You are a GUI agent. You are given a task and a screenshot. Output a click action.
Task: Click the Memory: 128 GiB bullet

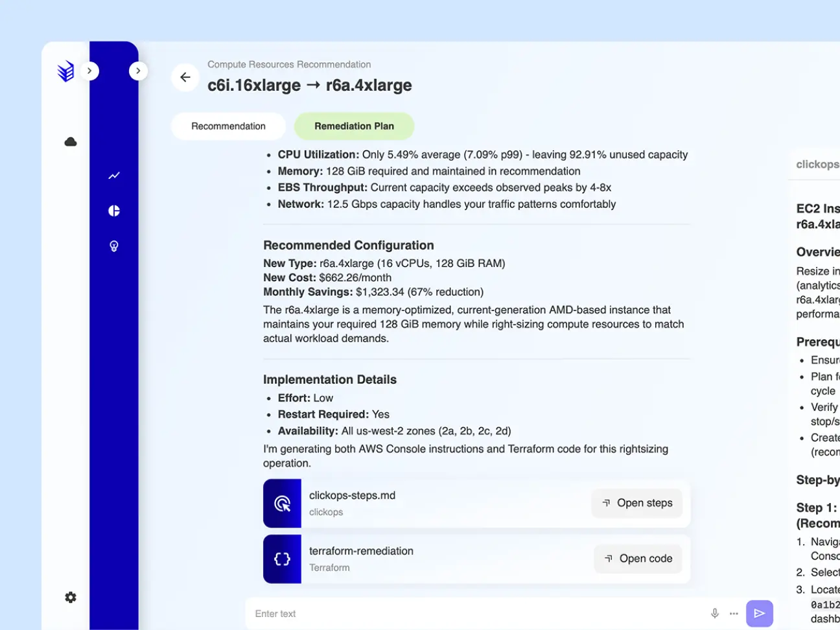click(x=429, y=171)
